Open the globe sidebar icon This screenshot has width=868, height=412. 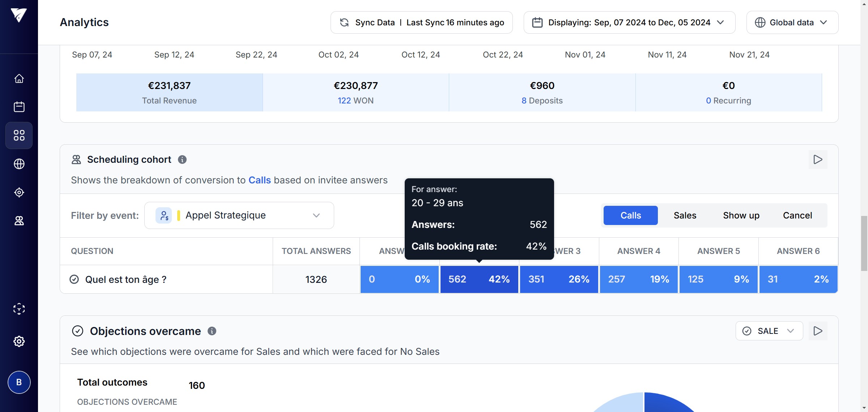19,164
